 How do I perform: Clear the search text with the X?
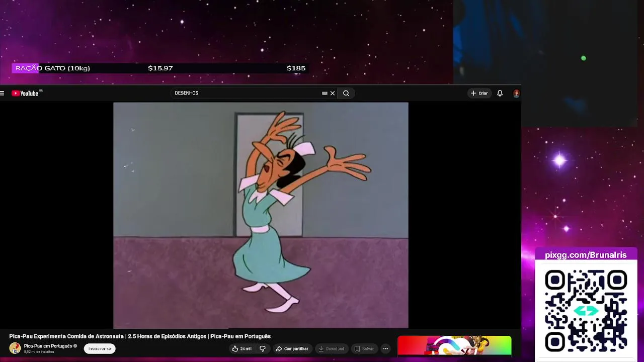point(333,93)
